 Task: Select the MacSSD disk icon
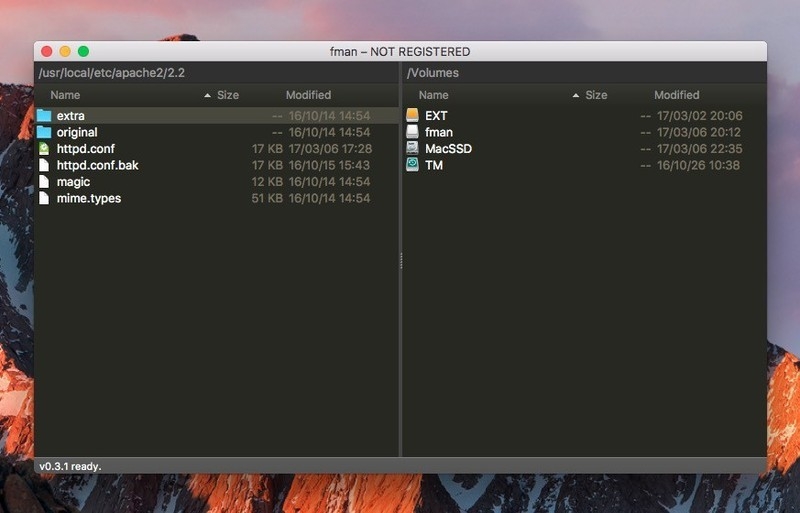point(412,149)
